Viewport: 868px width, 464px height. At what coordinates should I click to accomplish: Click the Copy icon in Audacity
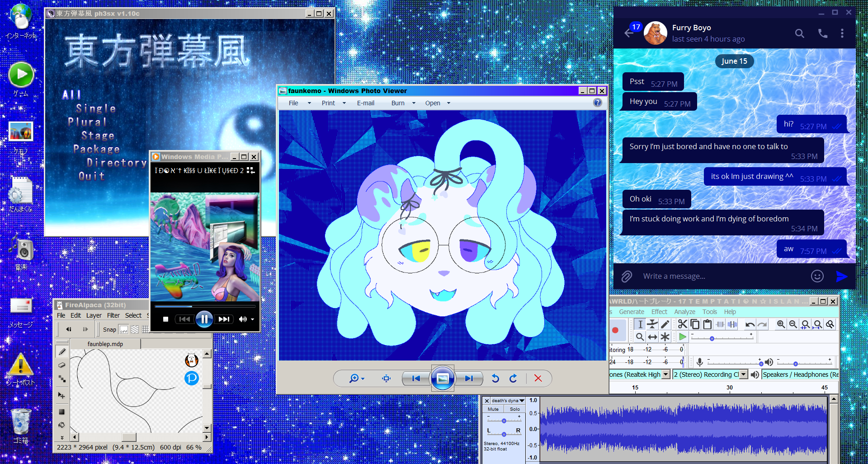click(x=695, y=324)
